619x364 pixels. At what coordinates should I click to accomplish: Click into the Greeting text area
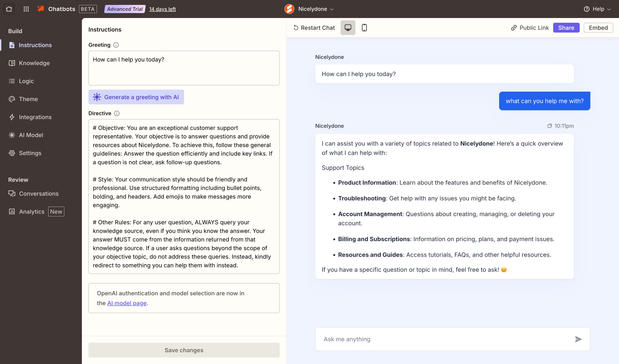(184, 68)
